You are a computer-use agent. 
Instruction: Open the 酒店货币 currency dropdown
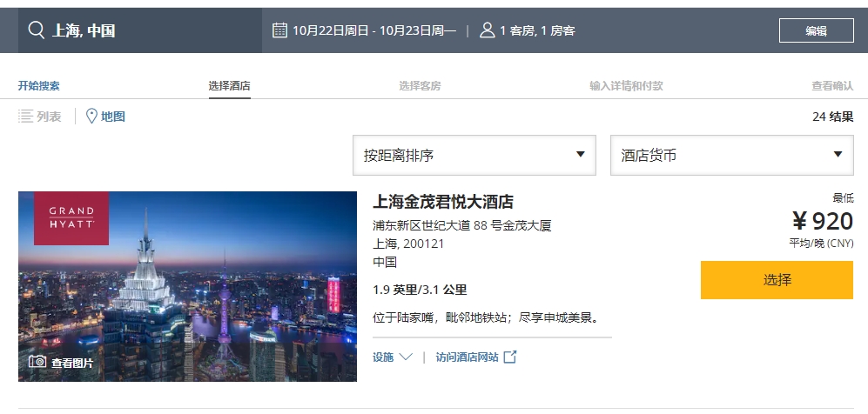tap(732, 156)
